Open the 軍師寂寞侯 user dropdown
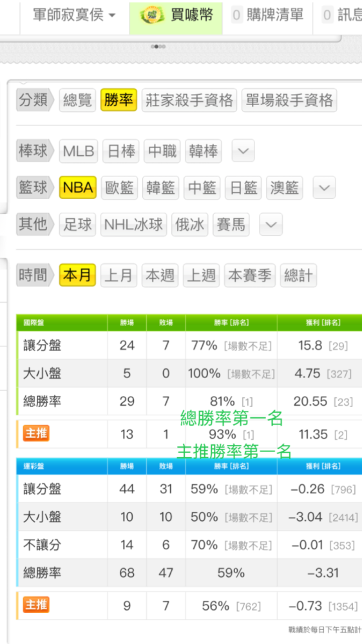This screenshot has height=644, width=362. [x=74, y=15]
